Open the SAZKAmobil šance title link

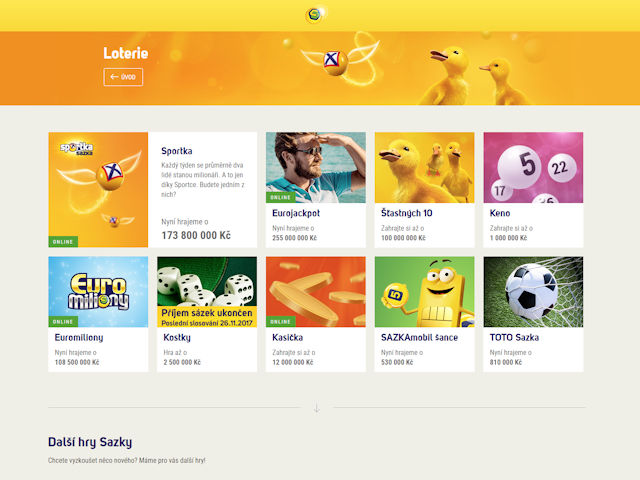point(419,338)
